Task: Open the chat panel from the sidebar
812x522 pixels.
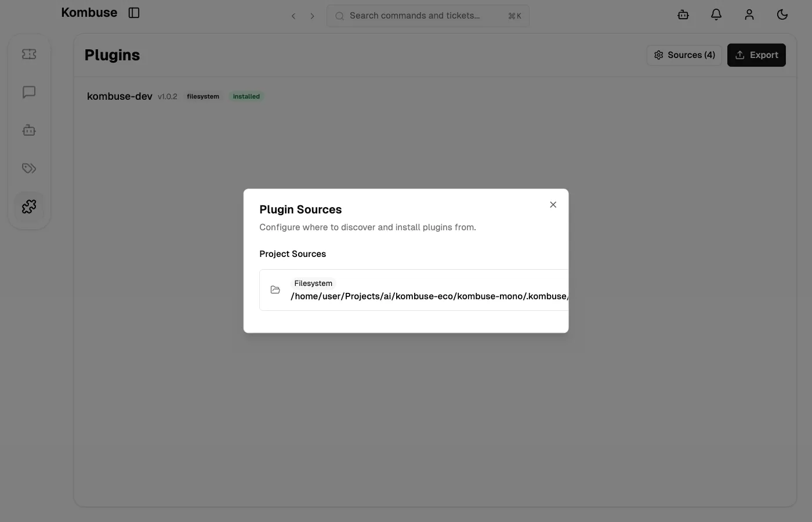Action: (x=28, y=92)
